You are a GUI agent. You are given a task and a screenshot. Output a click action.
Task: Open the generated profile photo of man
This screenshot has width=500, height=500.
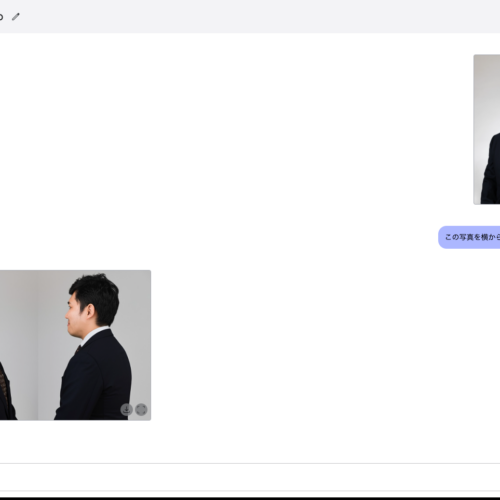click(x=75, y=345)
